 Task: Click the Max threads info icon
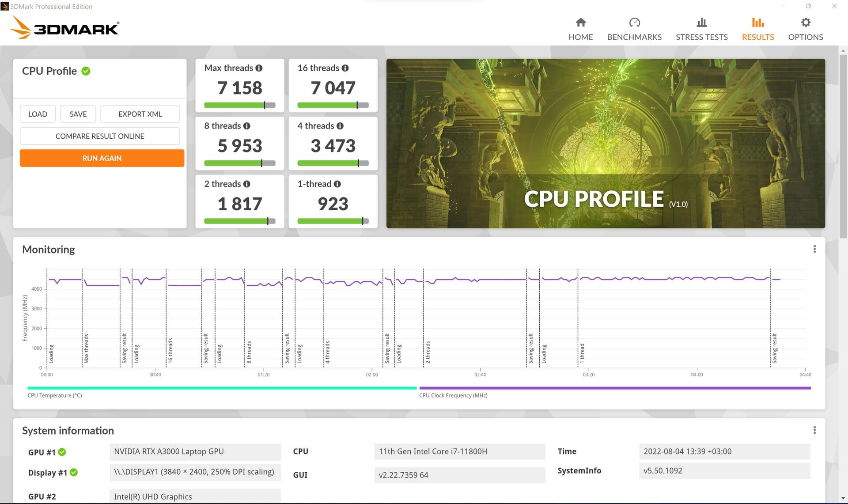258,68
